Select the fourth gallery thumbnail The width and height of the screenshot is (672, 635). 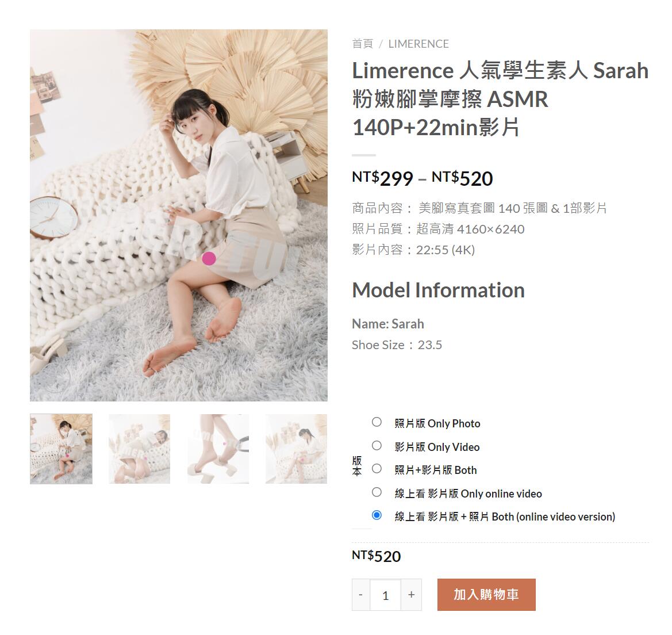click(x=296, y=449)
